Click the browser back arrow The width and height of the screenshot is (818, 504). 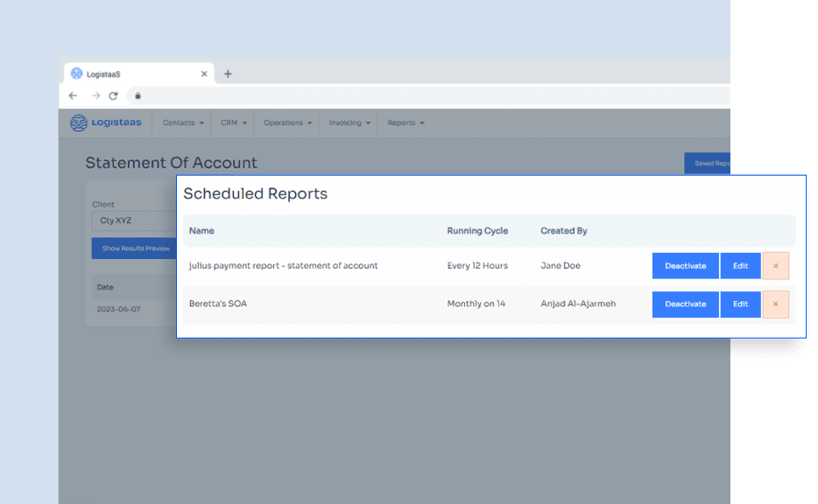click(73, 96)
